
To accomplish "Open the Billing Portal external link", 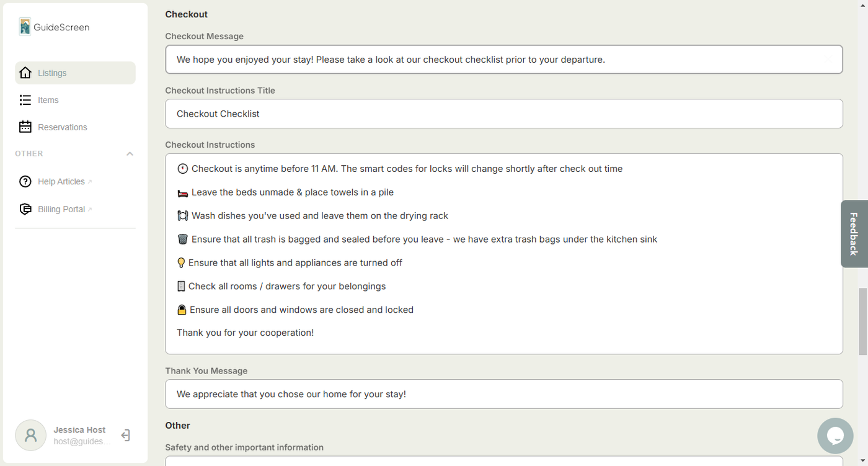I will [x=61, y=209].
